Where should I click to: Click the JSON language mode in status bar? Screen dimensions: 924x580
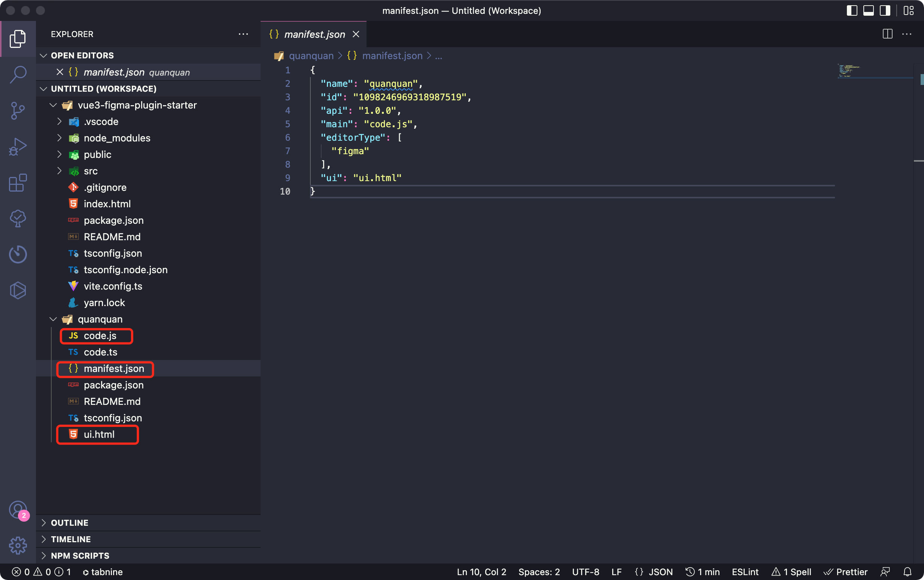pyautogui.click(x=653, y=571)
